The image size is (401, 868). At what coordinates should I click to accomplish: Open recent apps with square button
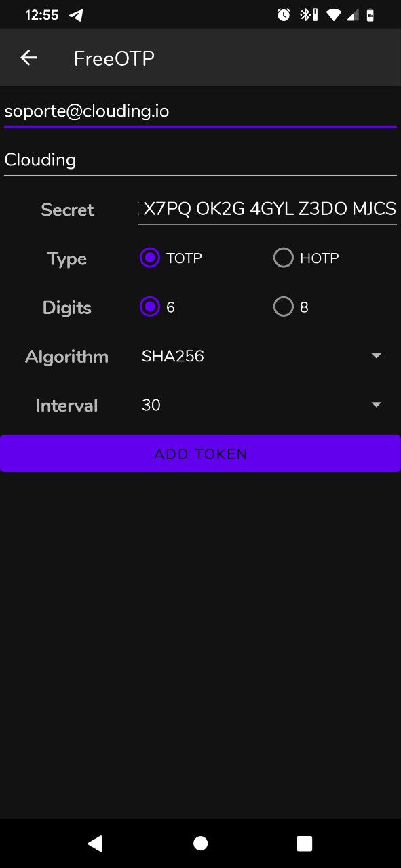pos(305,843)
